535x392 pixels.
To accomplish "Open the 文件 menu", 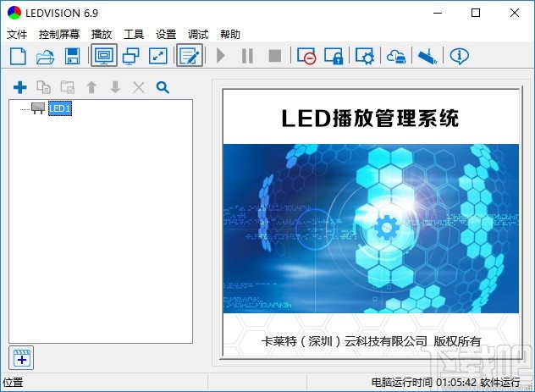I will click(17, 34).
